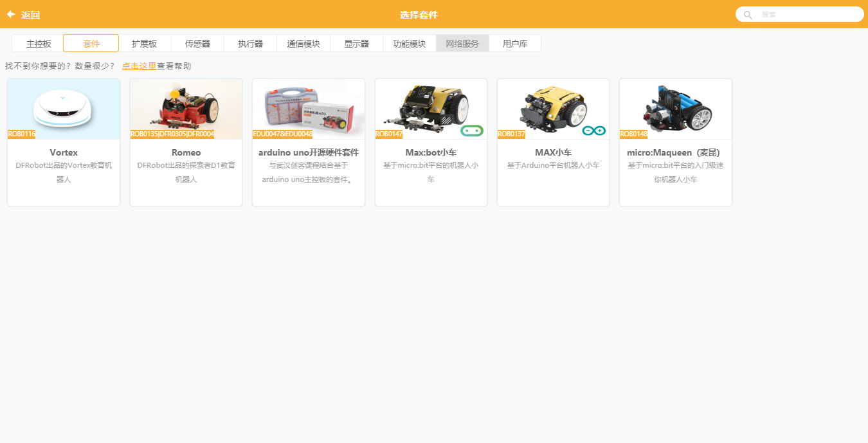Viewport: 868px width, 443px height.
Task: Switch to the 显示器 tab
Action: (x=357, y=44)
